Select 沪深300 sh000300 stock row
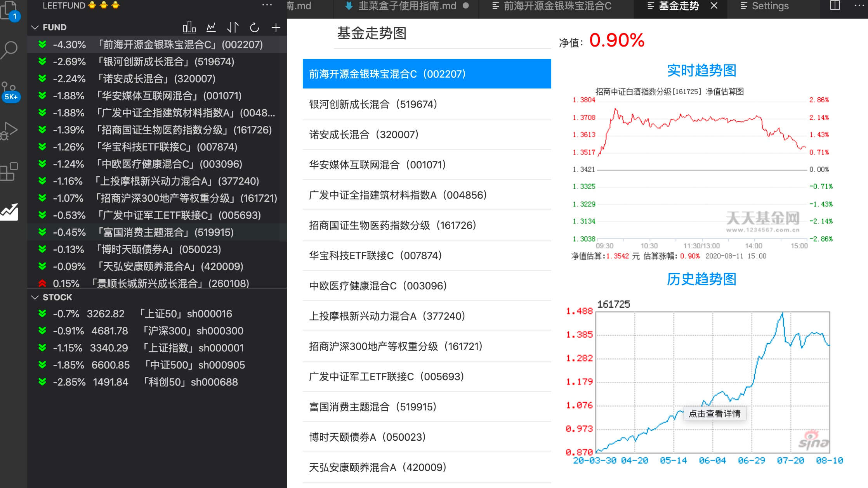868x488 pixels. pyautogui.click(x=157, y=331)
